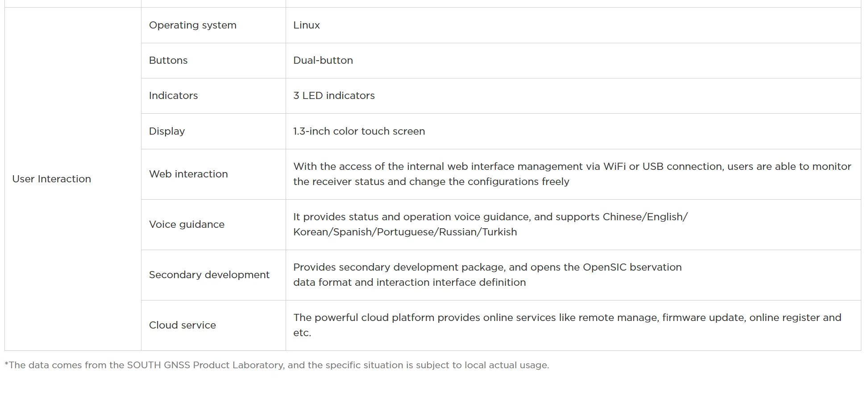Click the word "OpenSIC" in the description
The height and width of the screenshot is (399, 868).
pos(605,267)
